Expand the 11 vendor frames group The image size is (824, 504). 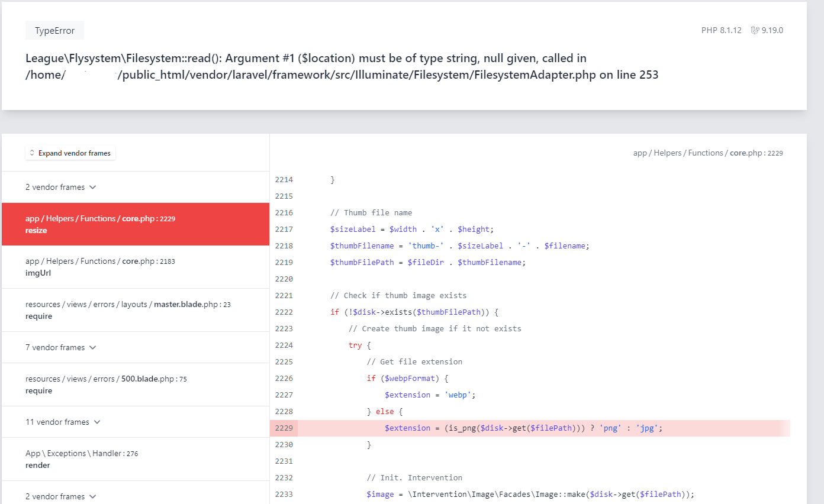(x=63, y=422)
